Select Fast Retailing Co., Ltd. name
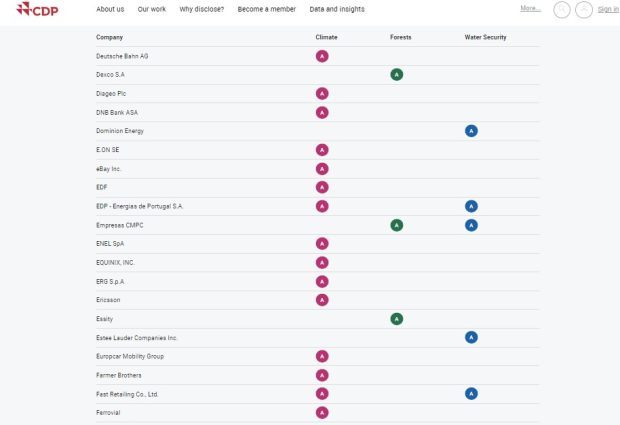The image size is (620, 425). click(127, 394)
